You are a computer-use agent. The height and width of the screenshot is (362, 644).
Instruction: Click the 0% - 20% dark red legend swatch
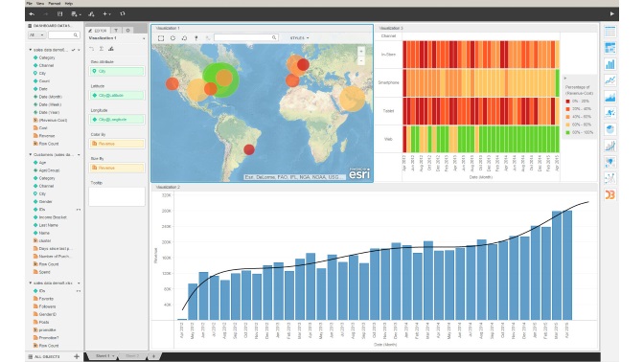[x=568, y=101]
